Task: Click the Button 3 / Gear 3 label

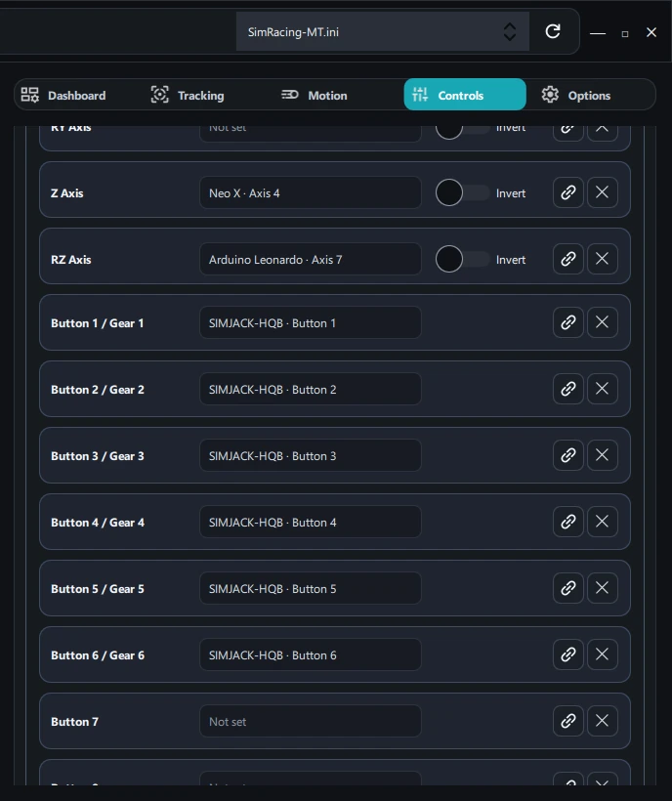Action: pyautogui.click(x=98, y=455)
